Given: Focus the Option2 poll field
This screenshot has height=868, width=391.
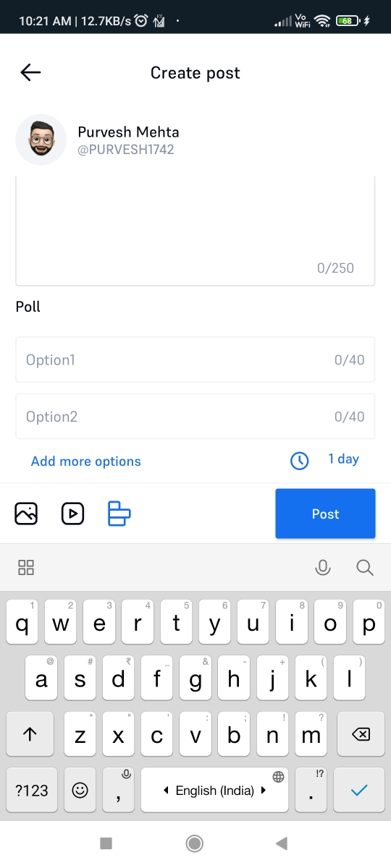Looking at the screenshot, I should [195, 417].
